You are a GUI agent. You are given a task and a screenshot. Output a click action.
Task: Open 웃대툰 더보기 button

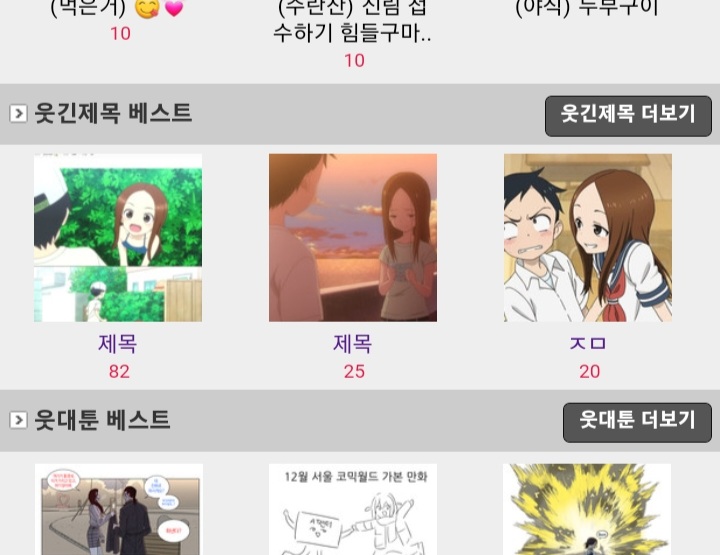tap(637, 422)
